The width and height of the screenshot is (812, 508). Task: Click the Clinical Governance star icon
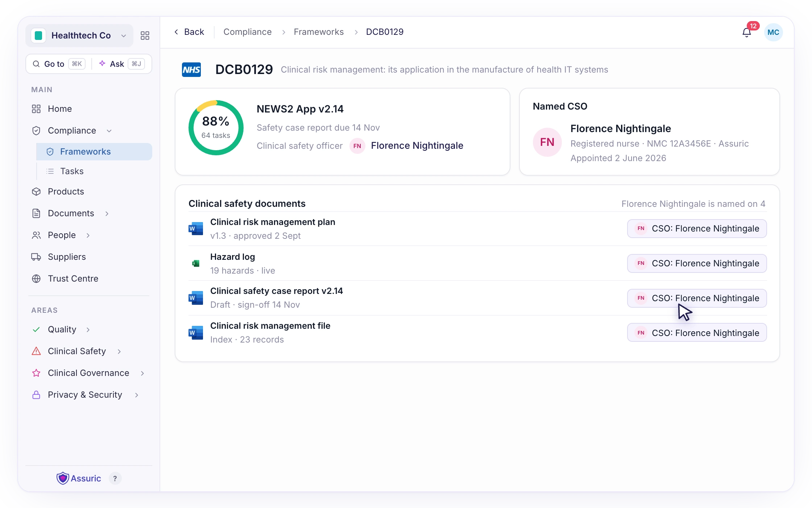coord(36,373)
